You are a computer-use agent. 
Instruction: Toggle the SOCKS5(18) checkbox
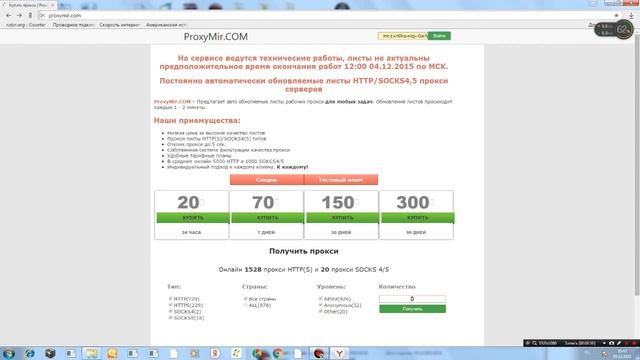tap(170, 318)
